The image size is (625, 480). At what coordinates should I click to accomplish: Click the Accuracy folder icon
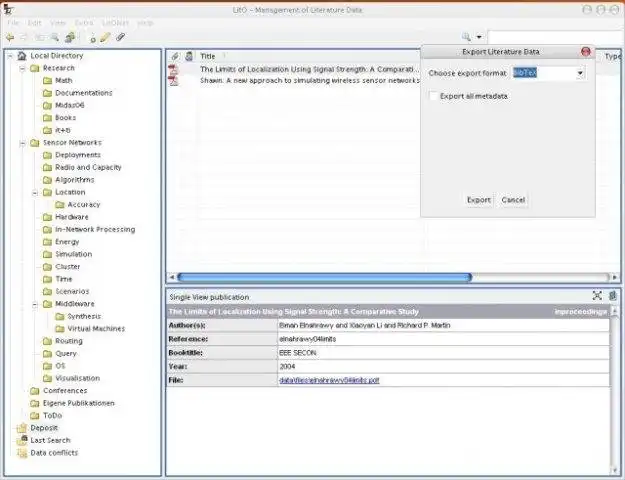click(x=60, y=205)
